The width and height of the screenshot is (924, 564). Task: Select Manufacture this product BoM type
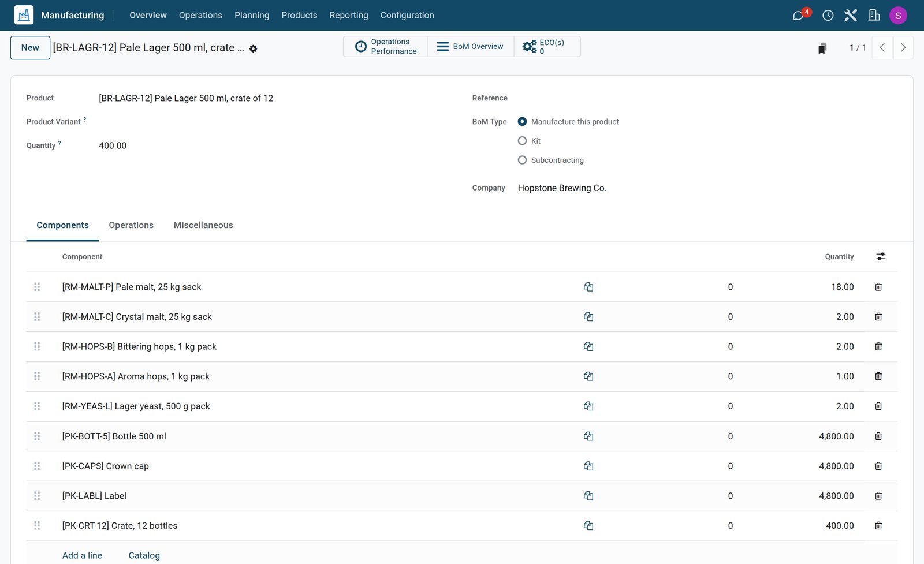tap(522, 122)
